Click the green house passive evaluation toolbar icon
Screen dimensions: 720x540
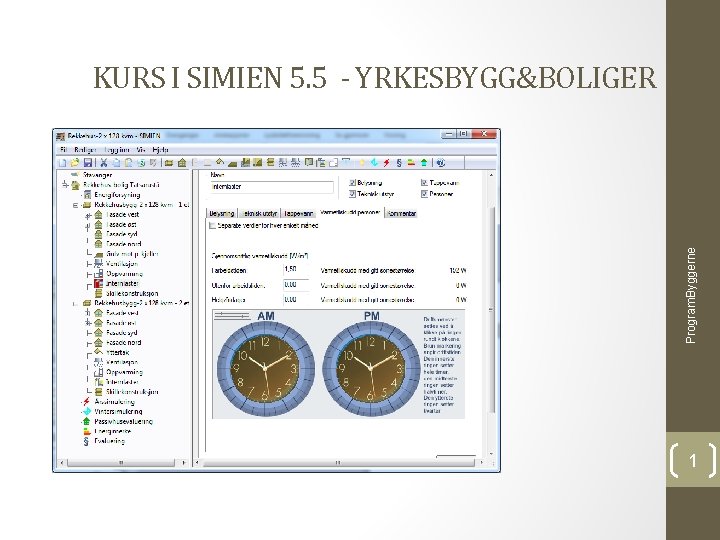tap(424, 163)
